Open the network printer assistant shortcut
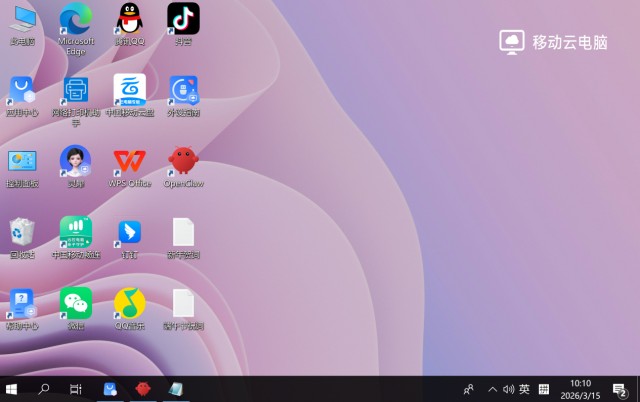 (x=76, y=90)
